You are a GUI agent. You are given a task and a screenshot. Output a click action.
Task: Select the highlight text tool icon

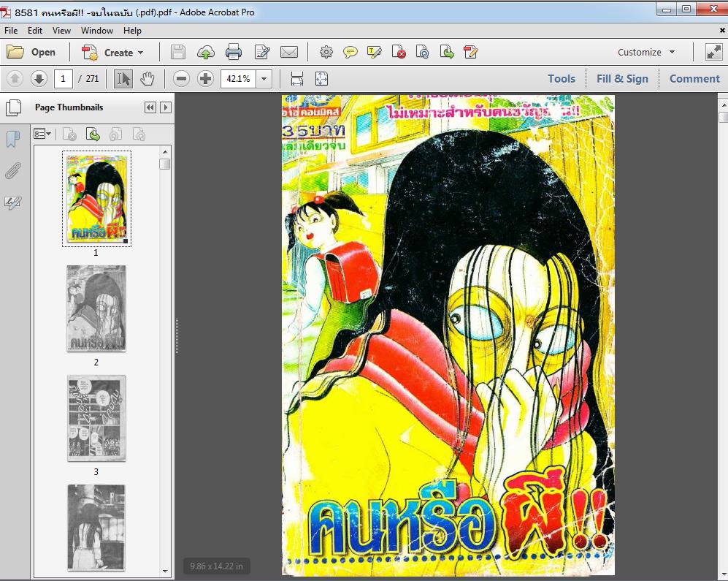(374, 52)
